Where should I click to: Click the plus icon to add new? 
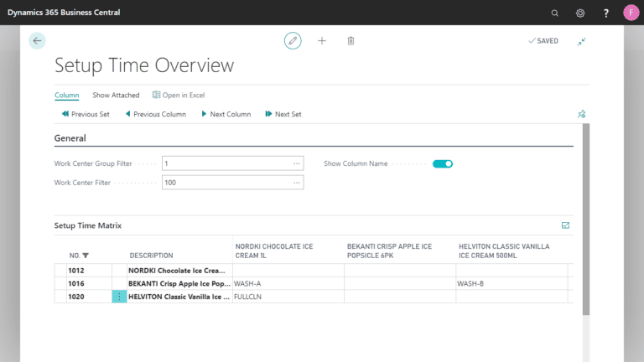point(322,40)
